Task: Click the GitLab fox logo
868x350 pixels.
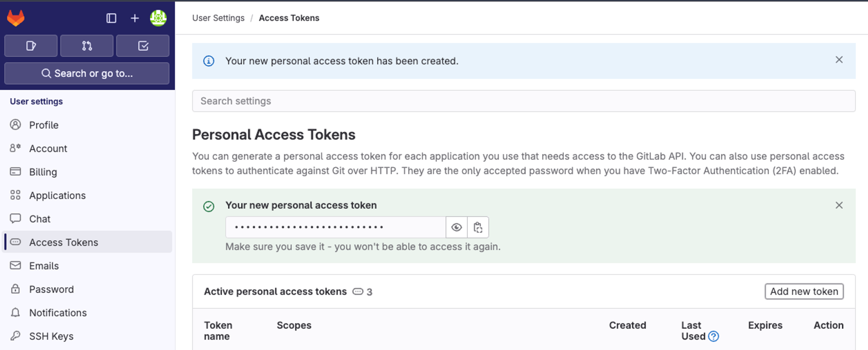Action: [x=16, y=18]
